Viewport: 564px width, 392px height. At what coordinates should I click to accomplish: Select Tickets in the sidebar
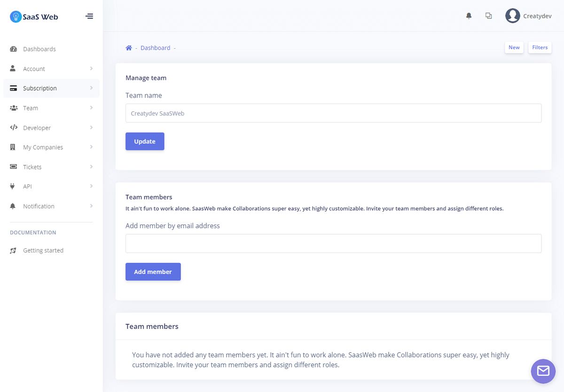pyautogui.click(x=32, y=167)
